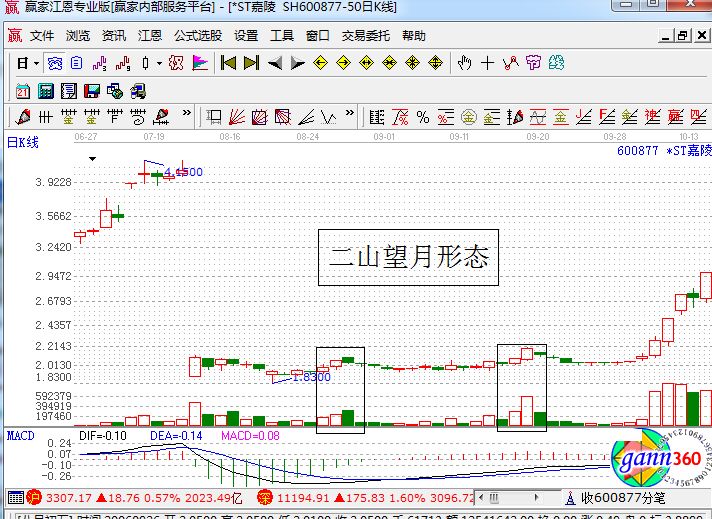Select the percent retracement tool icon
The image size is (712, 519).
point(423,117)
